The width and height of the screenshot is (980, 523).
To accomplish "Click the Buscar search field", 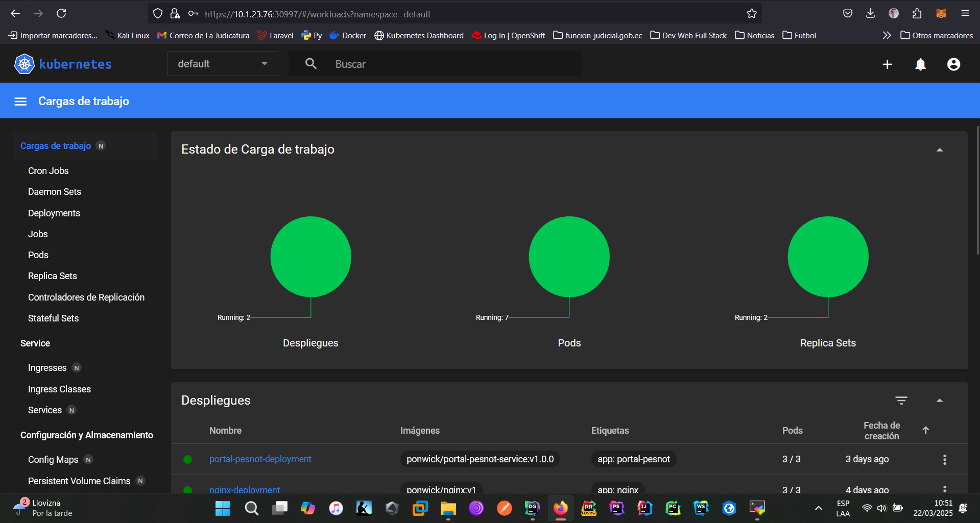I will [x=455, y=64].
